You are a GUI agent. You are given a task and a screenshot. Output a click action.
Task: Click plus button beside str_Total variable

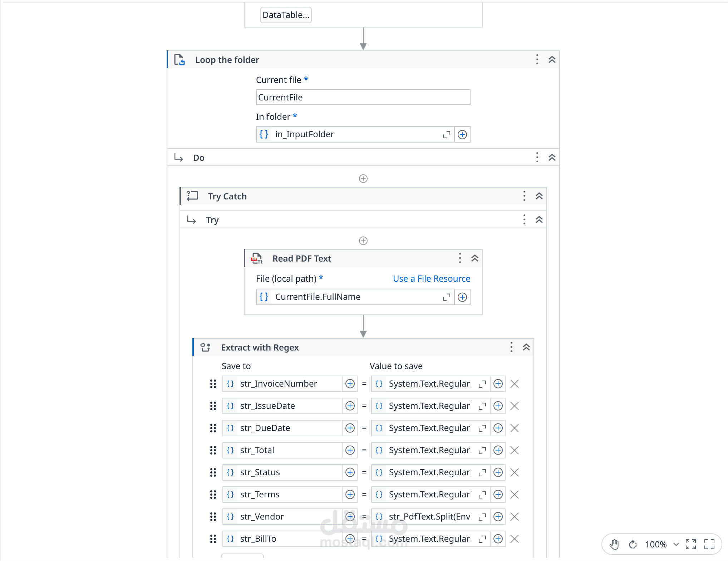[x=350, y=450]
